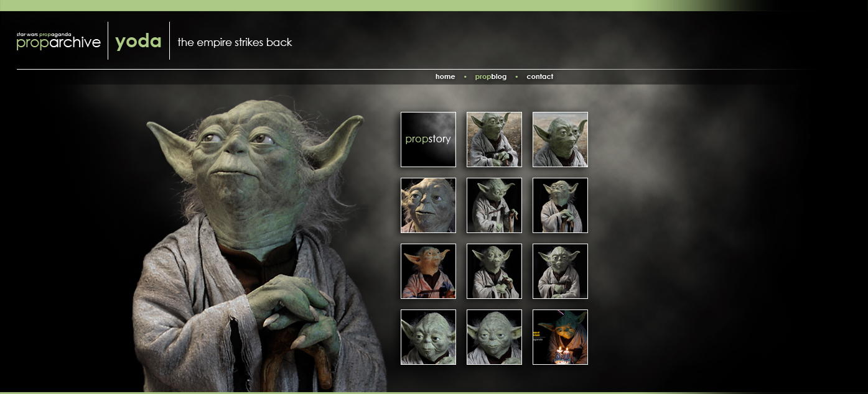Click the green 'yoda' page title
This screenshot has width=868, height=394.
pyautogui.click(x=138, y=42)
